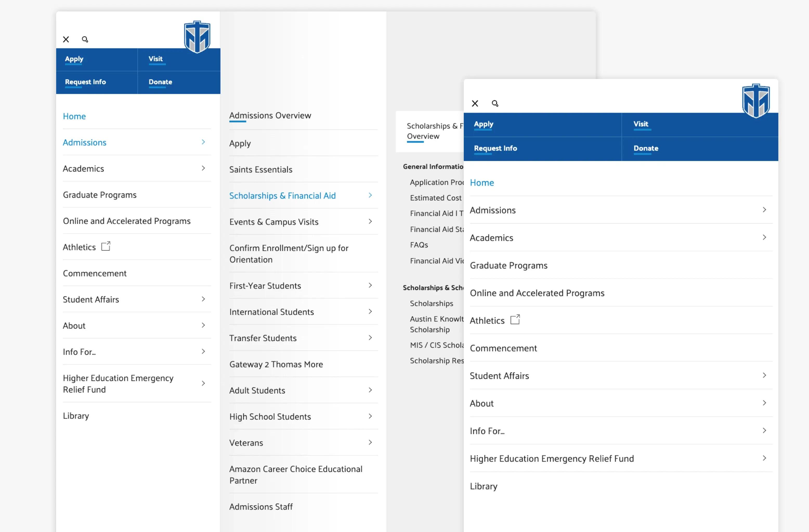Open Confirm Enrollment/Sign up for Orientation
This screenshot has height=532, width=809.
click(289, 254)
